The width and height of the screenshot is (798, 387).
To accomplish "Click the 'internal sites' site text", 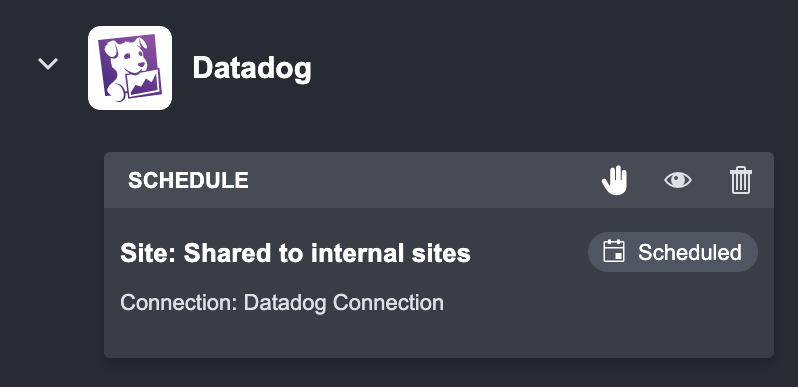I will pos(390,253).
